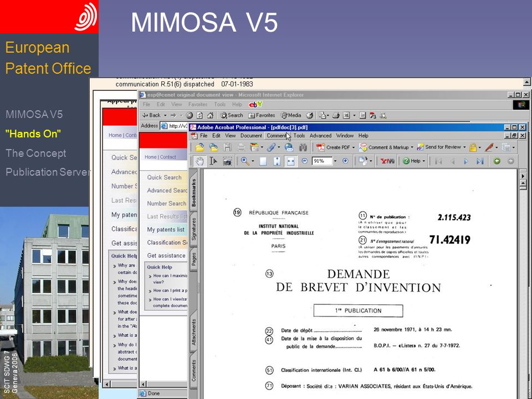
Task: Click the Favorites button in IE toolbar
Action: coord(262,115)
